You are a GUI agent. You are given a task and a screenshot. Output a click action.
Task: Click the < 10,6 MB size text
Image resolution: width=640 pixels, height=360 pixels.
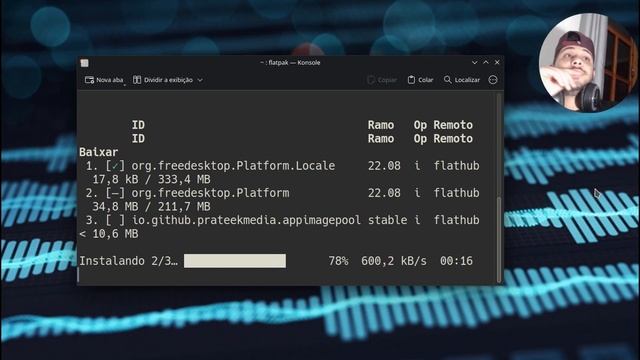109,234
